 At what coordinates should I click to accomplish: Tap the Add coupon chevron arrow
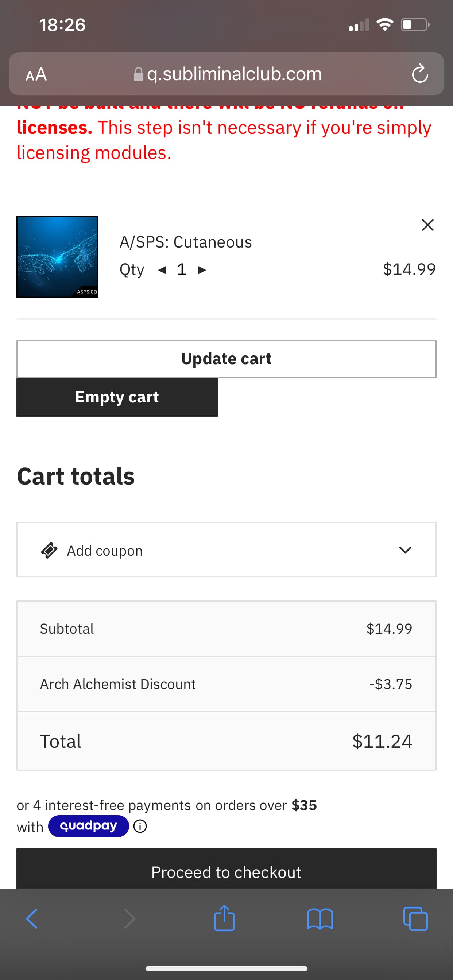tap(405, 550)
